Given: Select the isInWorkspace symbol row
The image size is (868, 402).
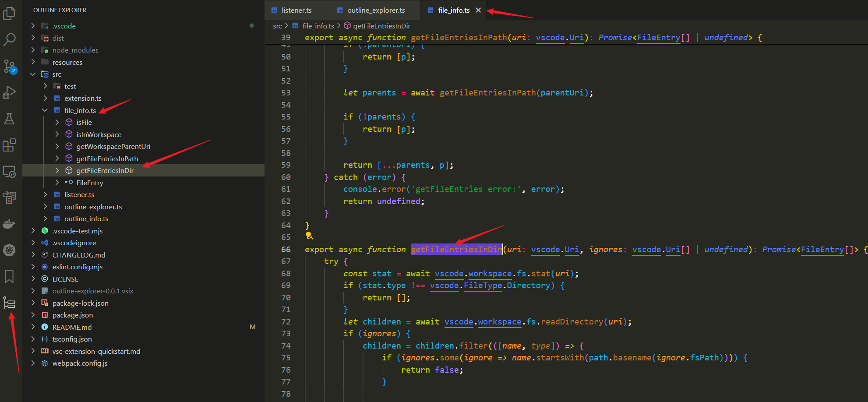Looking at the screenshot, I should tap(143, 134).
